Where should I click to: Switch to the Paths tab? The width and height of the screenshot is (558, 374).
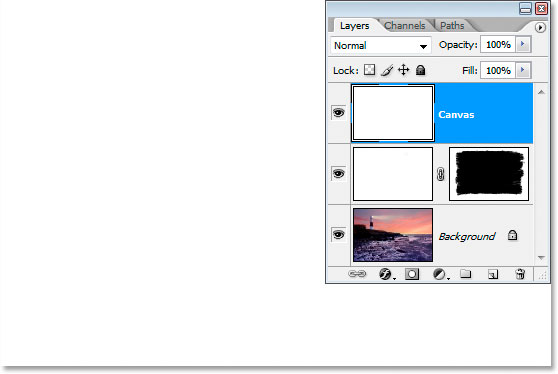[452, 26]
